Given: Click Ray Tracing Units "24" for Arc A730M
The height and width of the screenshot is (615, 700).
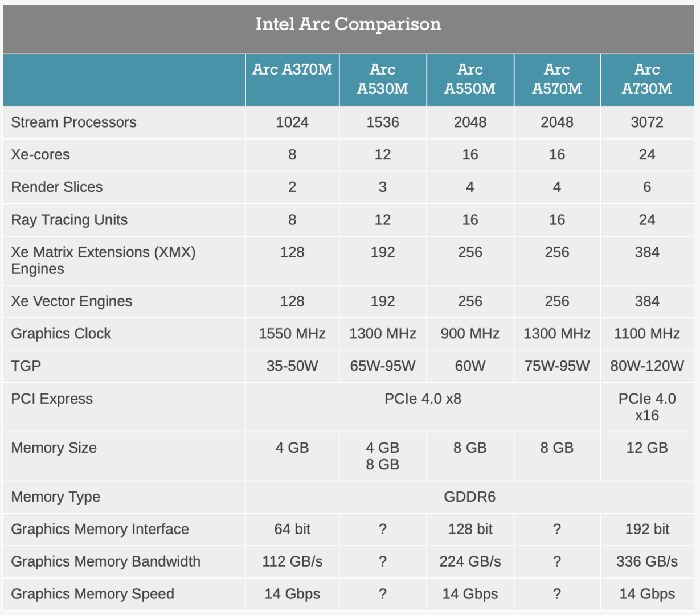Looking at the screenshot, I should pos(647,220).
